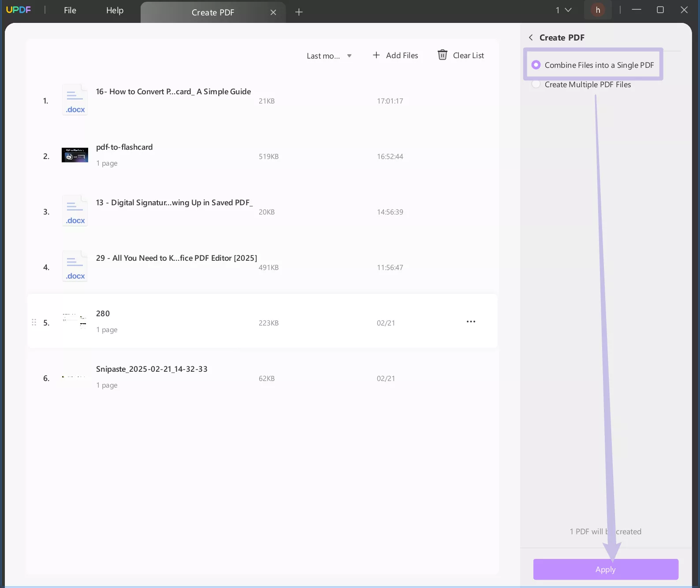Click the docx icon of 16- How to Convert file
Screen dimensions: 700x588
(75, 100)
